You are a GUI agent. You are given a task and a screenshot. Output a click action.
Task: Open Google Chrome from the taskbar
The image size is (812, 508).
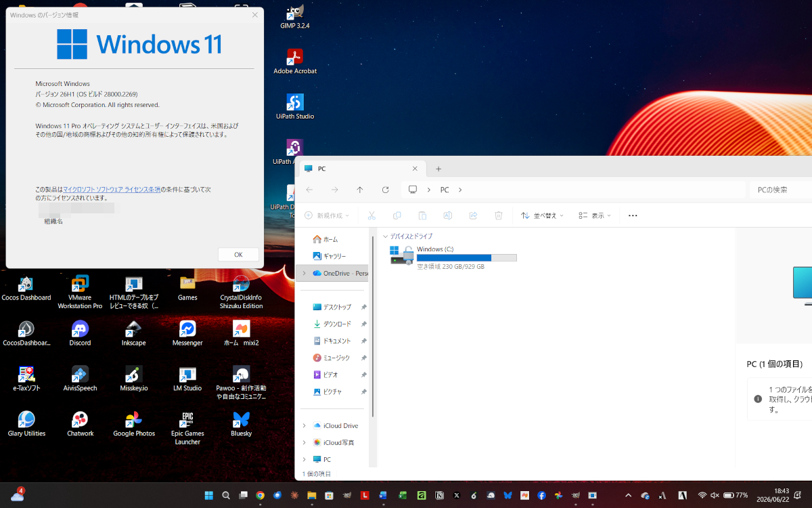(260, 495)
